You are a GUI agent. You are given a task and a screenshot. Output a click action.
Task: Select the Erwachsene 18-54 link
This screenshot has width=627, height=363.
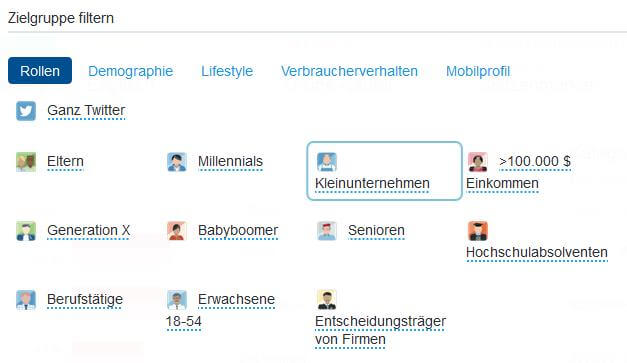point(221,310)
